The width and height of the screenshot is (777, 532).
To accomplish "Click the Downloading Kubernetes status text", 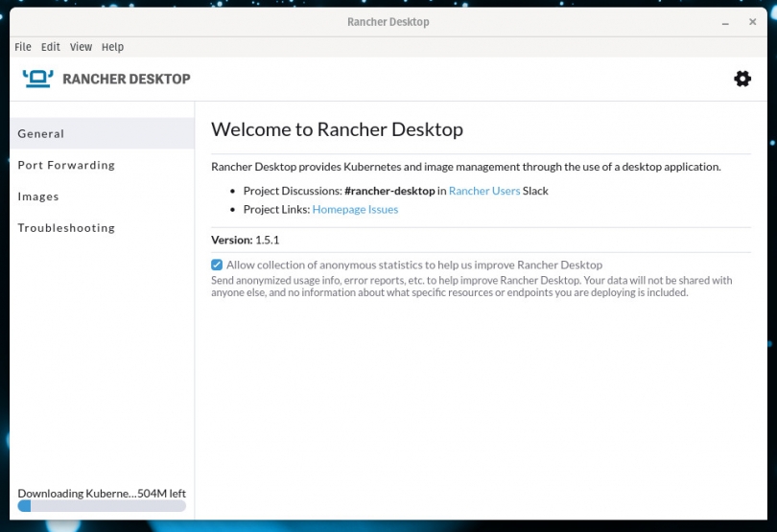I will click(x=102, y=494).
